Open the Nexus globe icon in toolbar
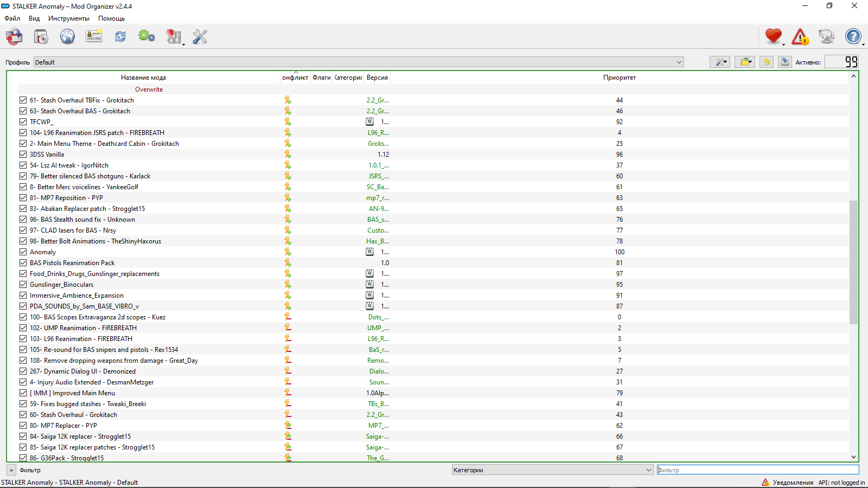Screen dimensions: 868x488 pyautogui.click(x=67, y=37)
